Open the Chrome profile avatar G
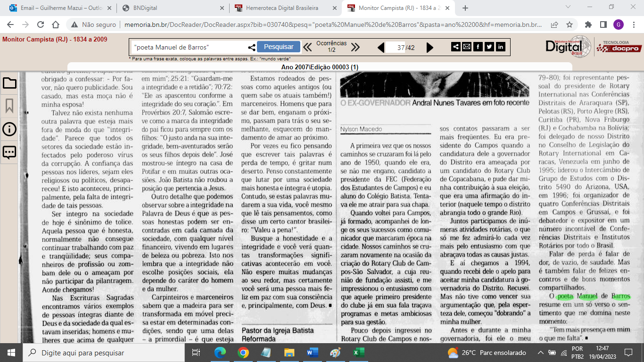The image size is (644, 362). point(618,25)
